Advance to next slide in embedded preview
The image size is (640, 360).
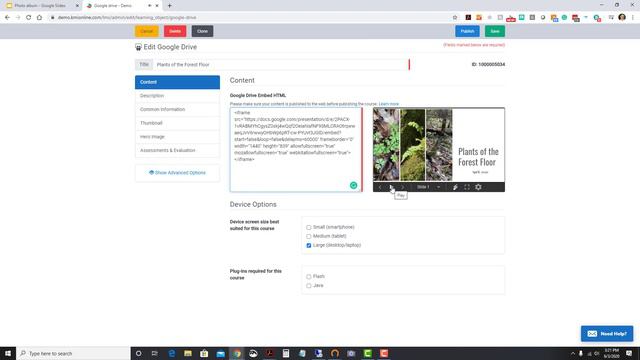click(402, 187)
